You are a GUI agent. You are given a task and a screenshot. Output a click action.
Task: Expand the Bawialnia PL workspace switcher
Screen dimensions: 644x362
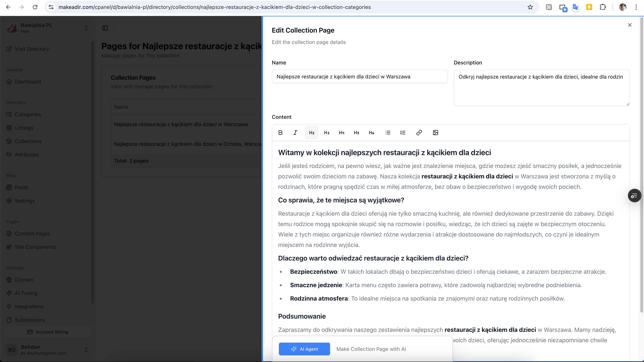click(x=86, y=28)
